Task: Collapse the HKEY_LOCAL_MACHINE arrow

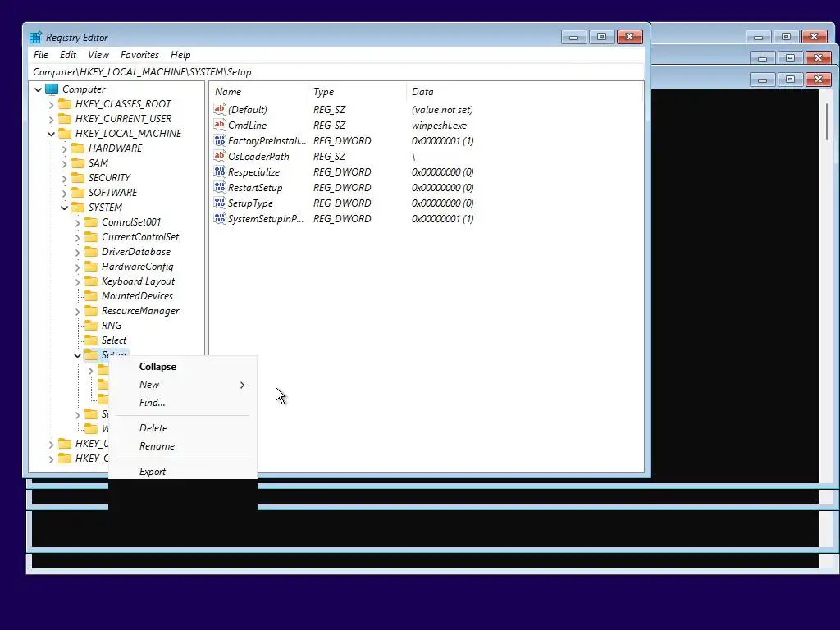Action: click(52, 134)
